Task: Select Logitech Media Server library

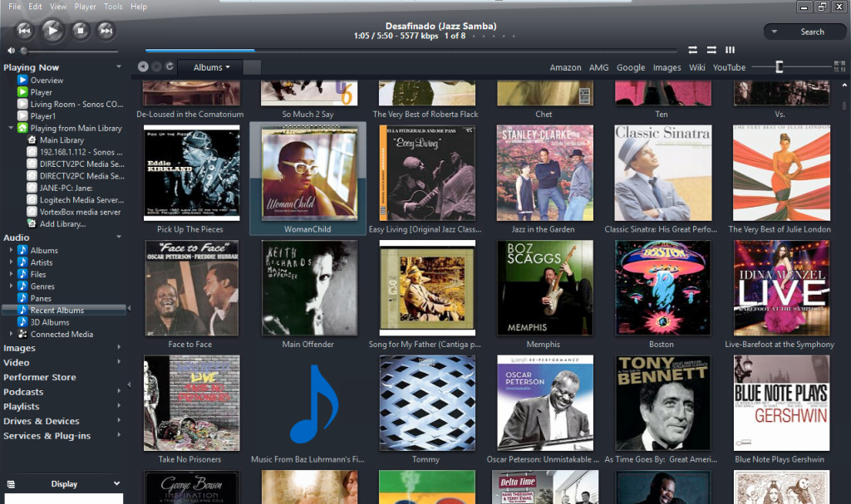Action: pos(81,199)
